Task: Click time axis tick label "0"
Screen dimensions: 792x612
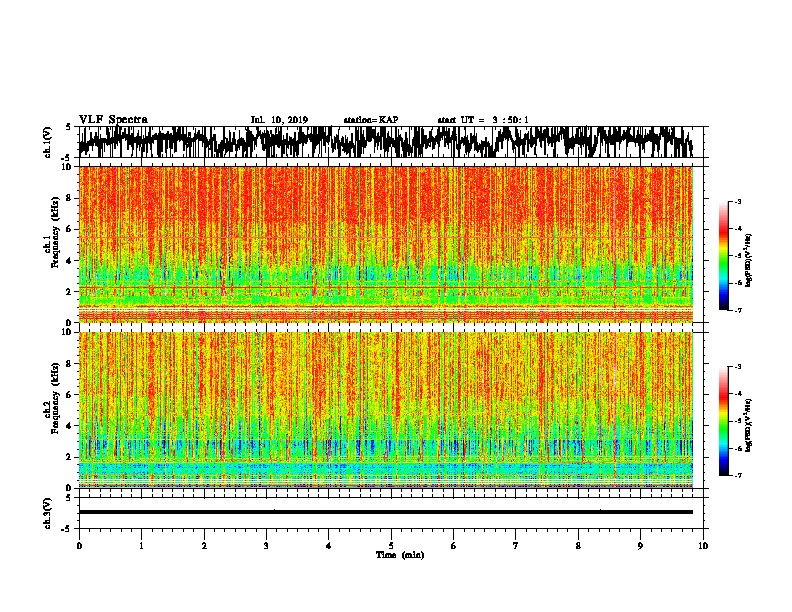Action: (x=79, y=546)
